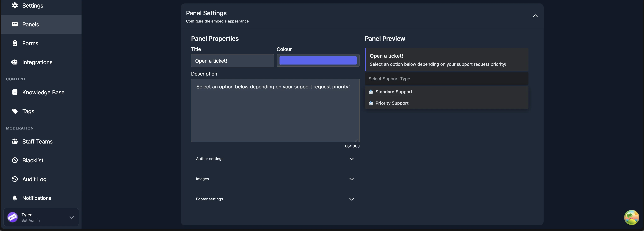Open the Select Support Type dropdown
This screenshot has width=644, height=231.
[x=446, y=79]
